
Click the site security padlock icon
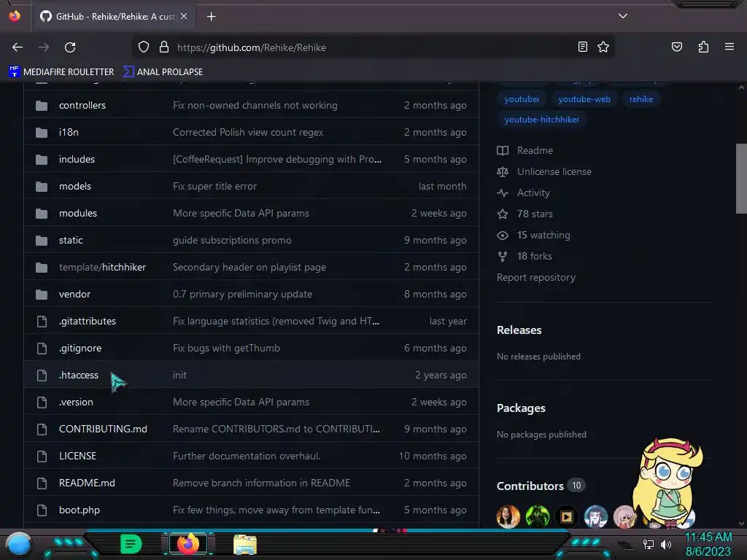pyautogui.click(x=164, y=47)
